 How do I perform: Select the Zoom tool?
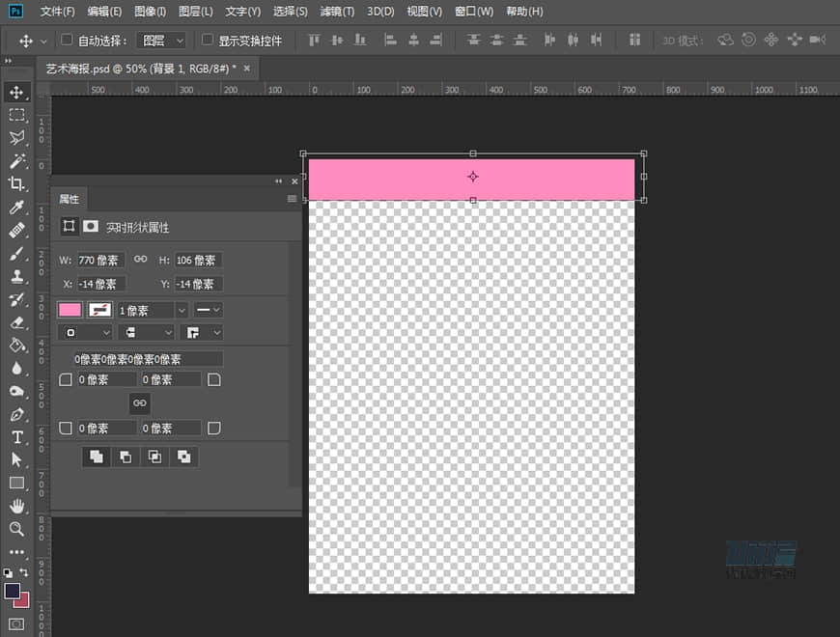tap(16, 529)
